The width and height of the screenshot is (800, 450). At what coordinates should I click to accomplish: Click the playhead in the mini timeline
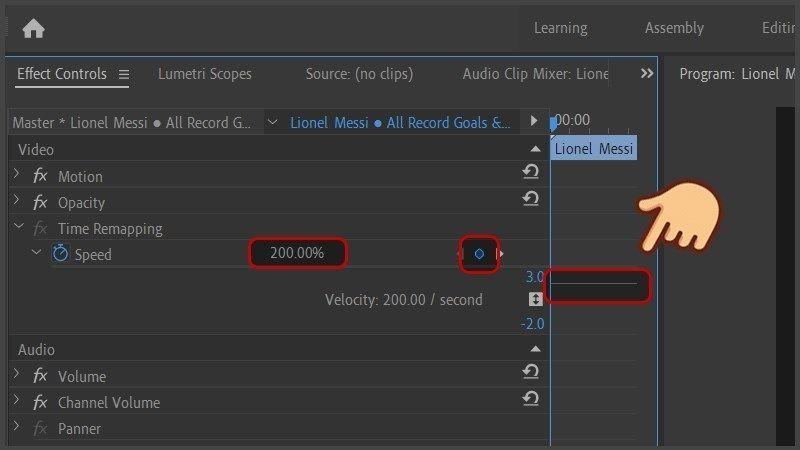pos(553,124)
